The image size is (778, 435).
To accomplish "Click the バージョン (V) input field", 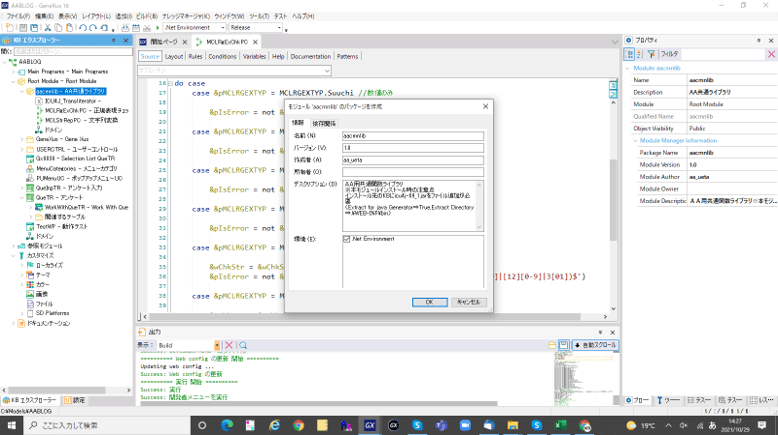I will pos(413,148).
